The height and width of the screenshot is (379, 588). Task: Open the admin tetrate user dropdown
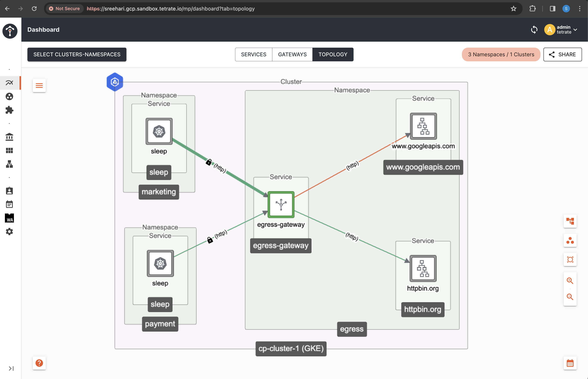[x=561, y=30]
